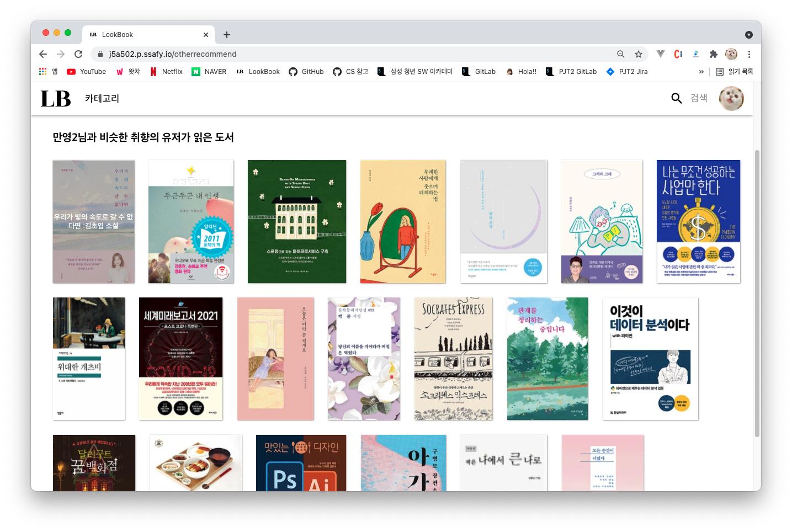Open the 그러라 그래 book cover
This screenshot has height=532, width=792.
tap(602, 222)
